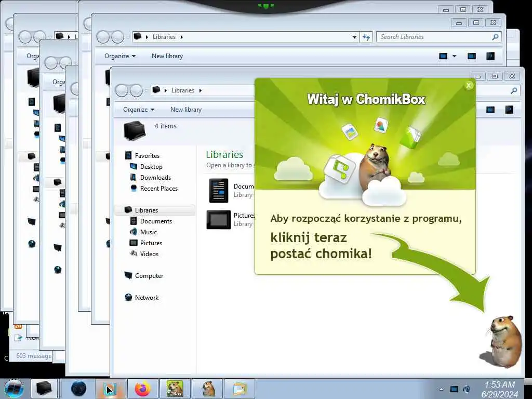532x399 pixels.
Task: Open Documents under Libraries tree
Action: [x=156, y=221]
